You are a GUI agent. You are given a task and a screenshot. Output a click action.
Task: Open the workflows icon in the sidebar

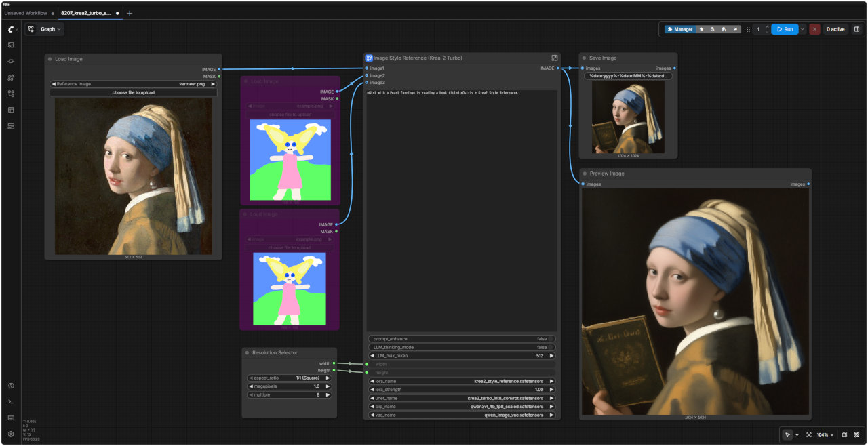(11, 94)
